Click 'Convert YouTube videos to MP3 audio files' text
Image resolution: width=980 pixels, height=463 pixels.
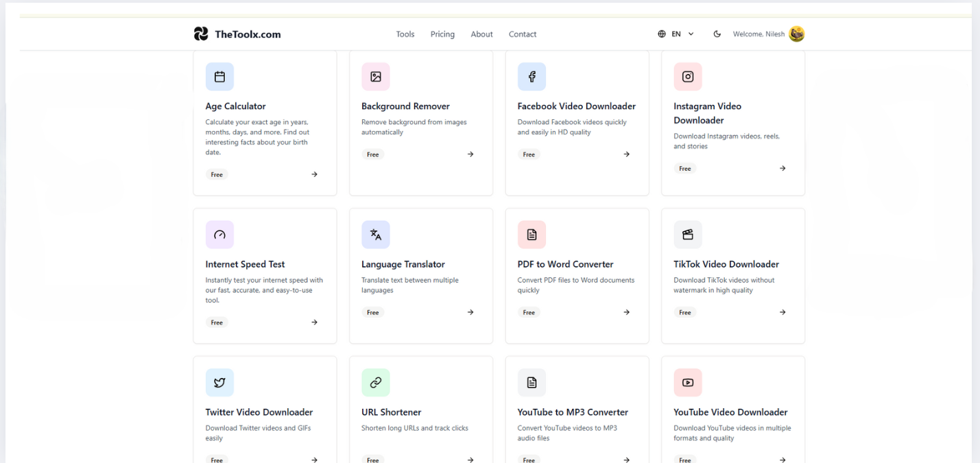pos(567,433)
